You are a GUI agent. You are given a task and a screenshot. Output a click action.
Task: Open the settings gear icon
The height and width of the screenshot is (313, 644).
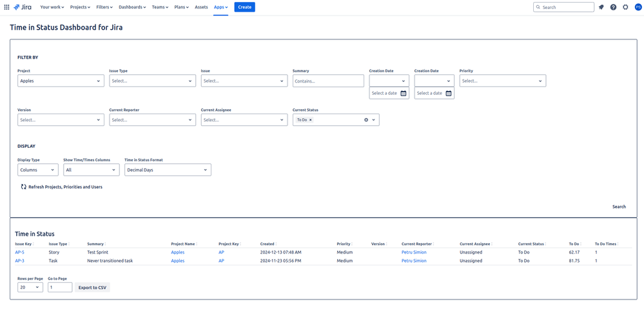tap(625, 7)
